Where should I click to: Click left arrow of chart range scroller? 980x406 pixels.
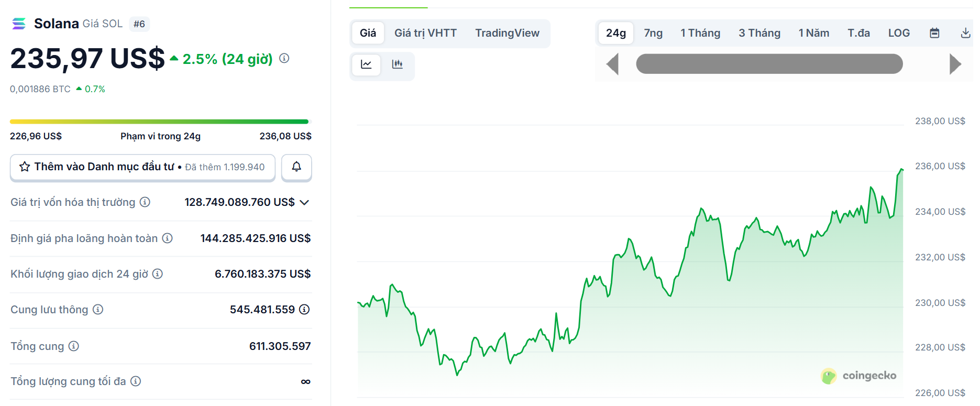[612, 64]
